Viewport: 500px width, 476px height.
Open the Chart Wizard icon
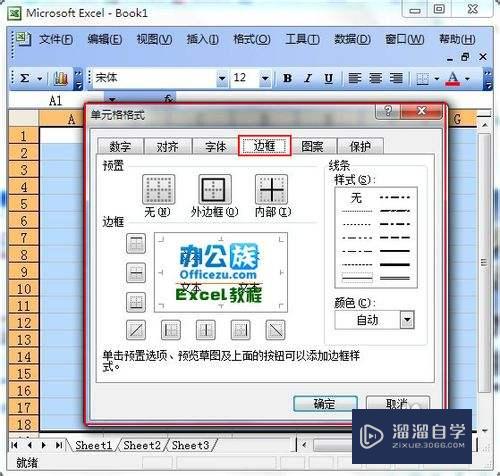[x=61, y=79]
